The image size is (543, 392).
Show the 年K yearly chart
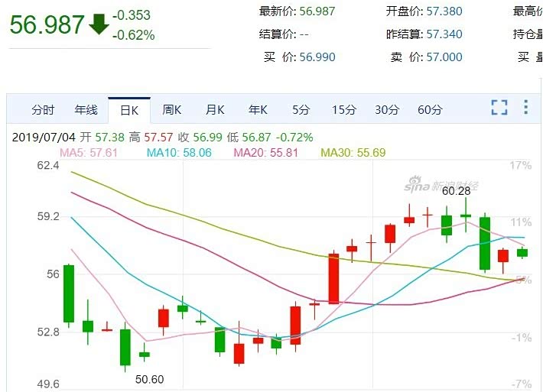[x=258, y=110]
